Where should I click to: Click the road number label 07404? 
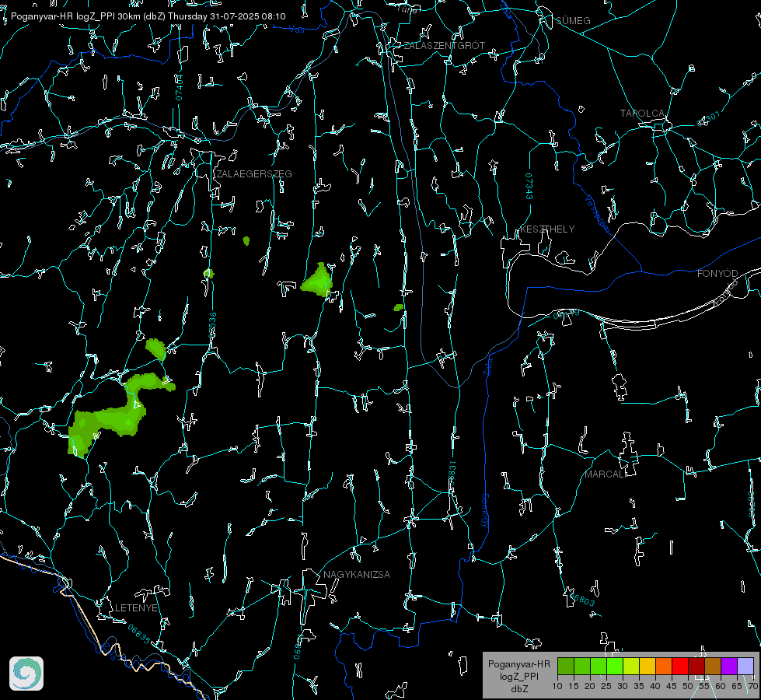pos(179,88)
